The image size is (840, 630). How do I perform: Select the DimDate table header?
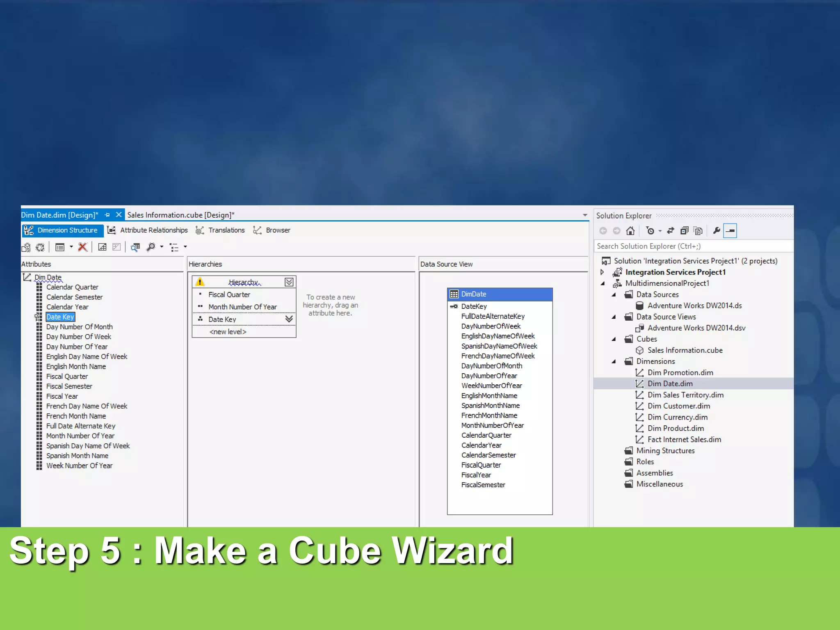[500, 294]
